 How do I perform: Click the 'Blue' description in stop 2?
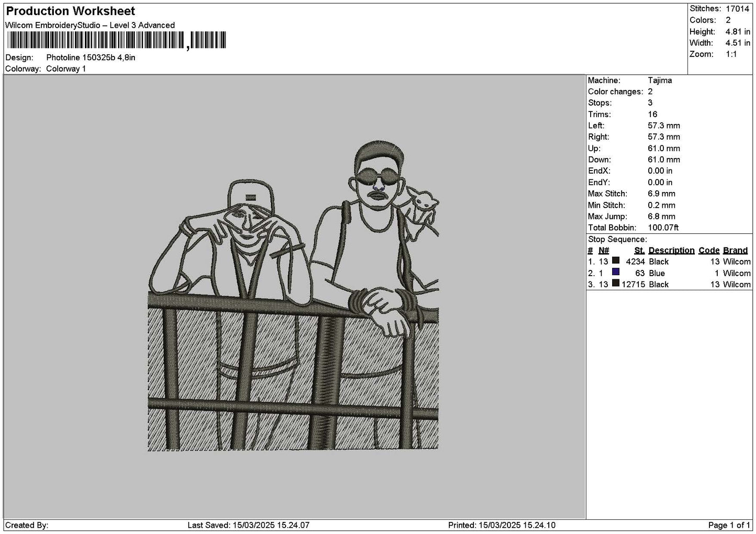click(x=657, y=274)
